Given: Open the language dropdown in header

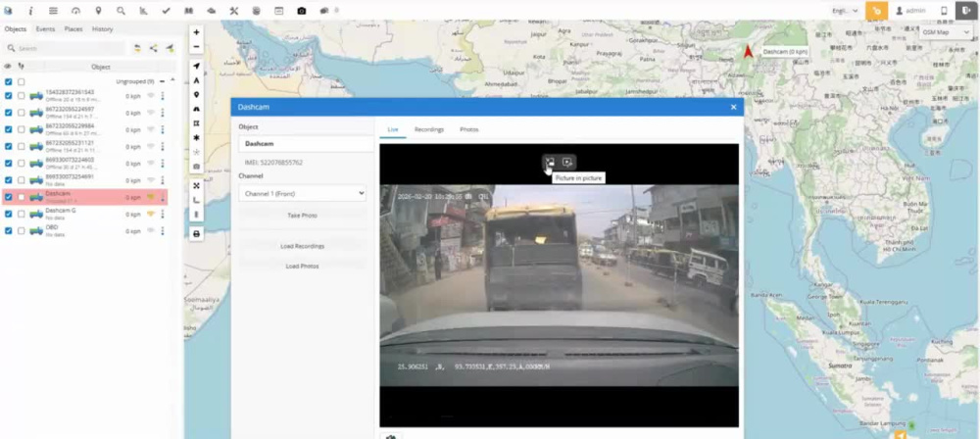Looking at the screenshot, I should 845,11.
